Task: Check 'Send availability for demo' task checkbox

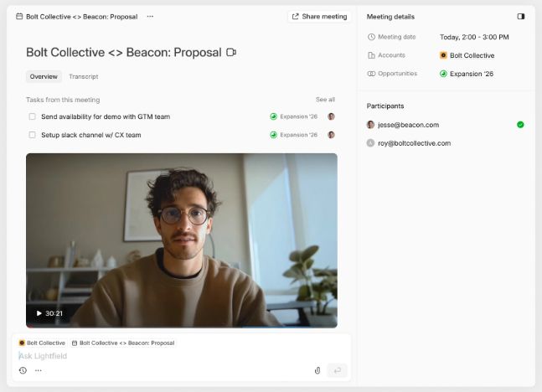Action: [x=32, y=116]
